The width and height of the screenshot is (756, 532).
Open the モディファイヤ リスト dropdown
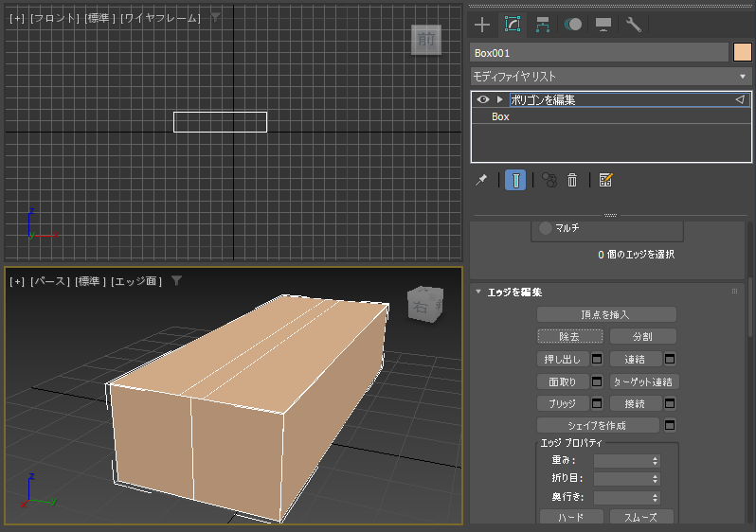click(610, 76)
